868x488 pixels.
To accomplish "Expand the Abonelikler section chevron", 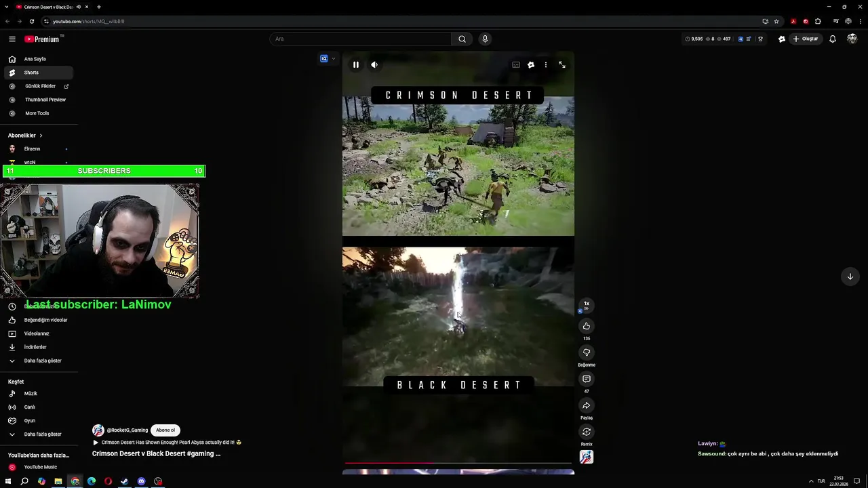I will (x=41, y=136).
